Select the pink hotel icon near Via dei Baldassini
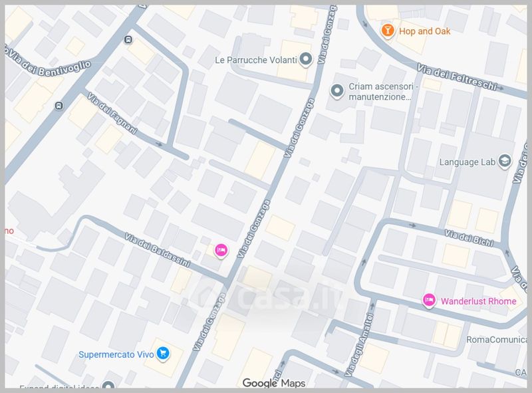532x393 pixels. click(221, 250)
